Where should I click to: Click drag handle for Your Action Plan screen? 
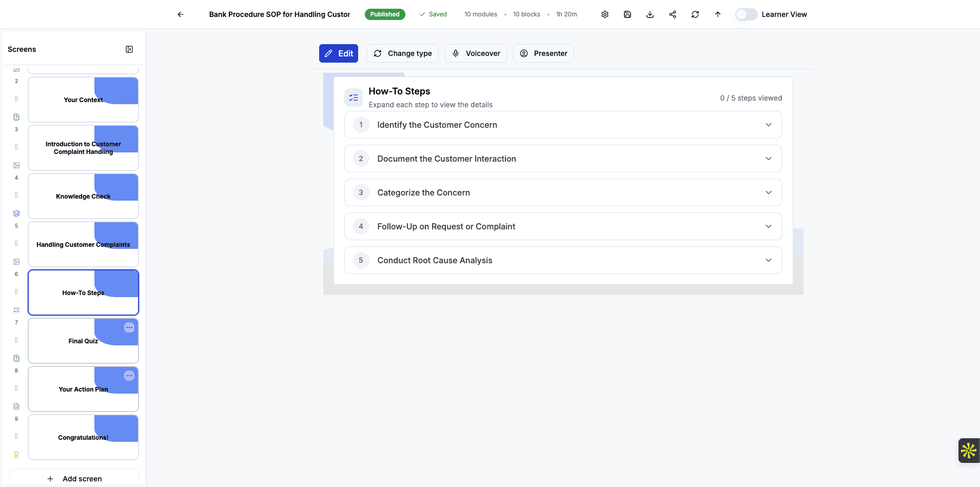(x=16, y=388)
